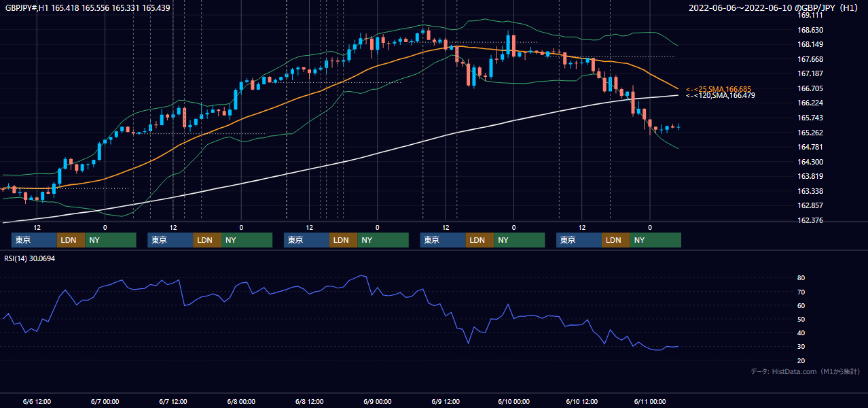Viewport: 868px width, 408px height.
Task: Click price axis value 167.187
Action: pos(810,73)
